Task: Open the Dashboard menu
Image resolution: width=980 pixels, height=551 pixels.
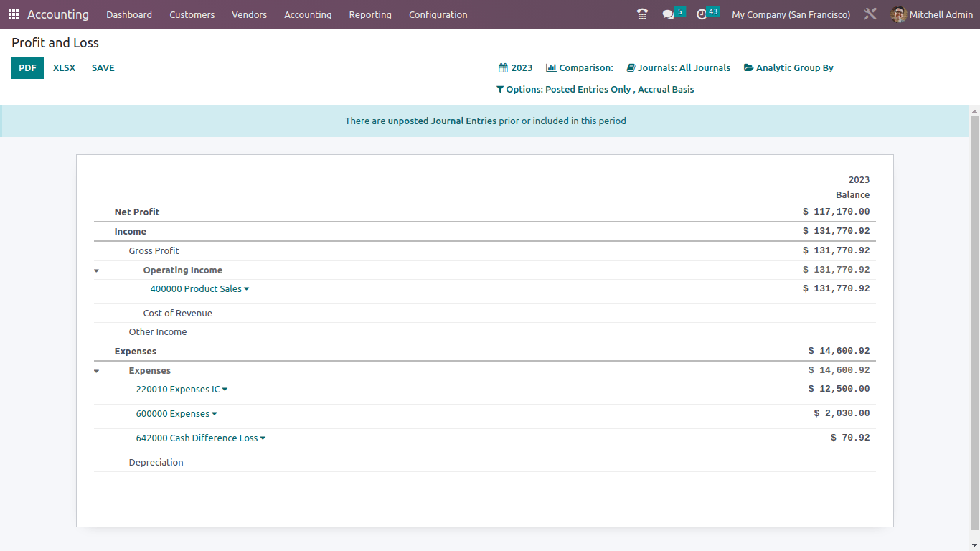Action: pos(129,14)
